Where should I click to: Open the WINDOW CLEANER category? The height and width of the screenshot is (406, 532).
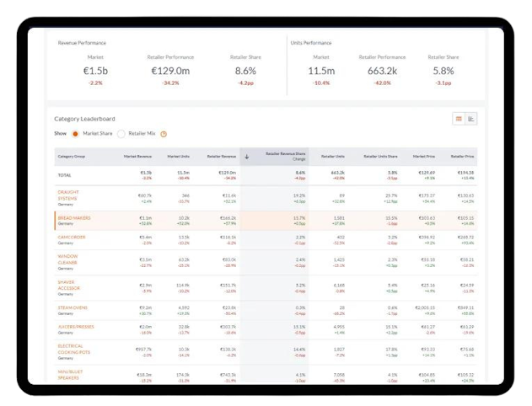pos(67,259)
